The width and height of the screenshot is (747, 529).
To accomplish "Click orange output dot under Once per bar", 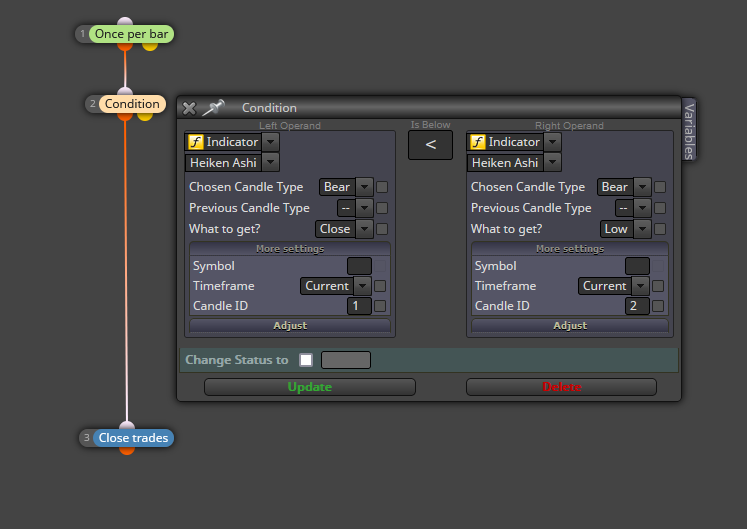I will click(x=125, y=46).
